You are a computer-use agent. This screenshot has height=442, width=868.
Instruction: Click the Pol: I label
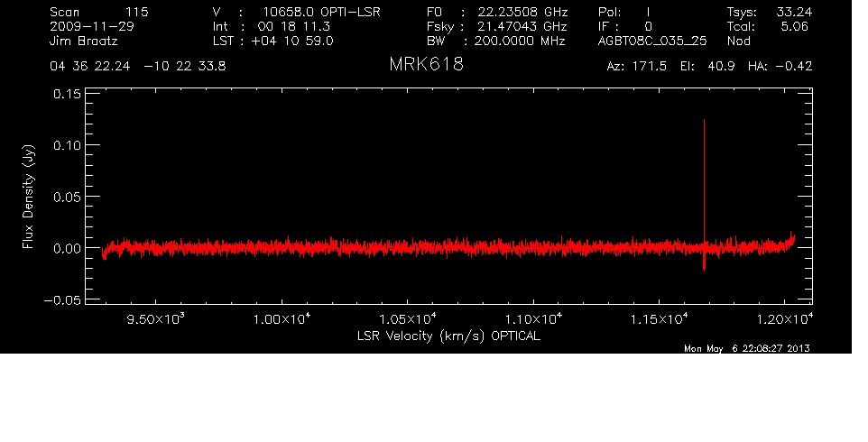coord(624,12)
